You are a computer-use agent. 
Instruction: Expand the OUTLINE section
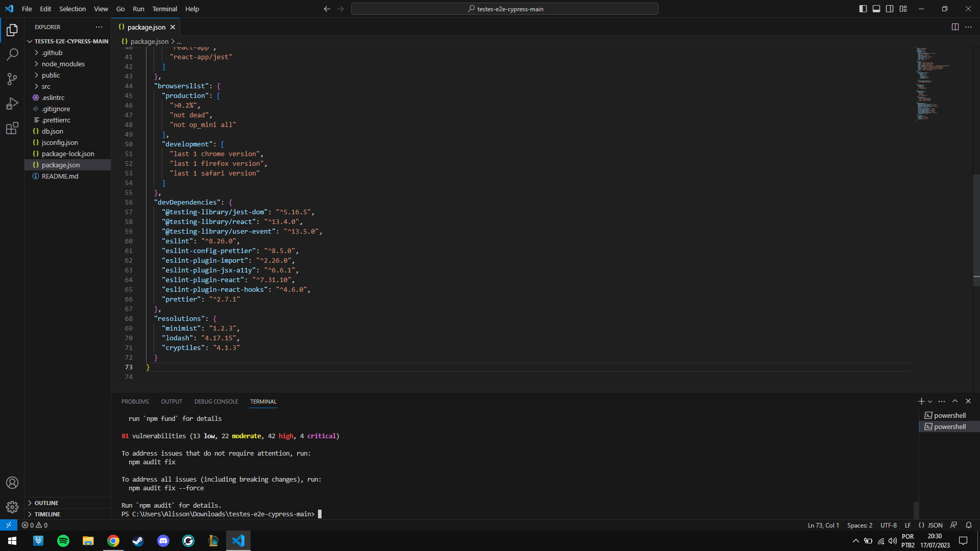[67, 503]
